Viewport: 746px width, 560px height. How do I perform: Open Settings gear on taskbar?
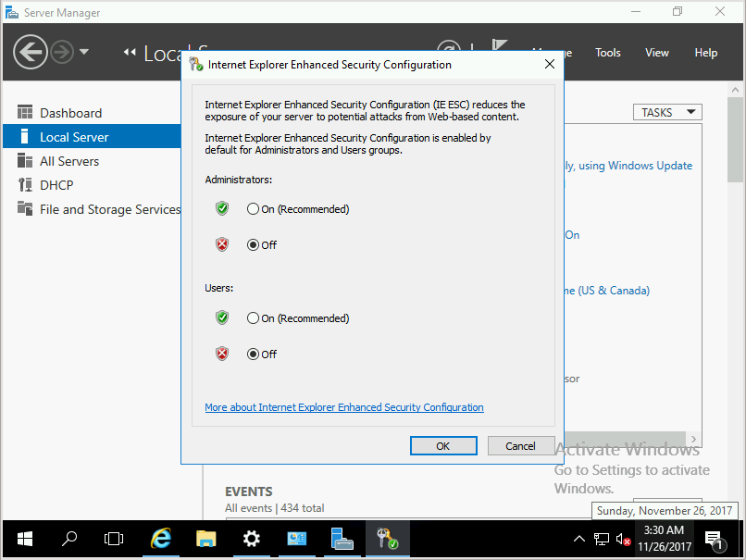point(251,539)
